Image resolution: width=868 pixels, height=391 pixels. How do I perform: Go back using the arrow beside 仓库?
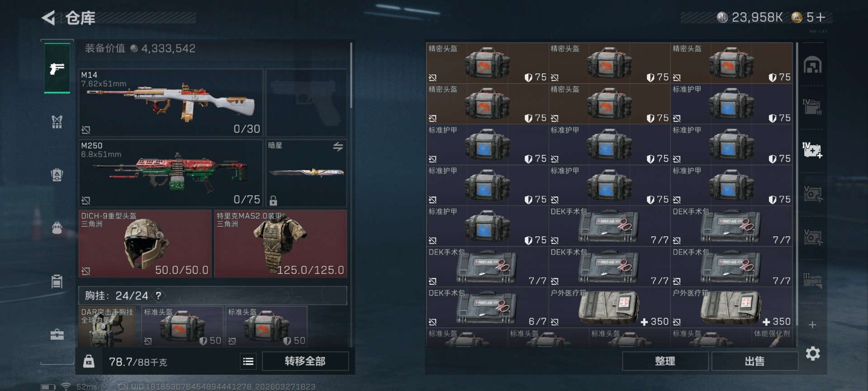pyautogui.click(x=48, y=18)
